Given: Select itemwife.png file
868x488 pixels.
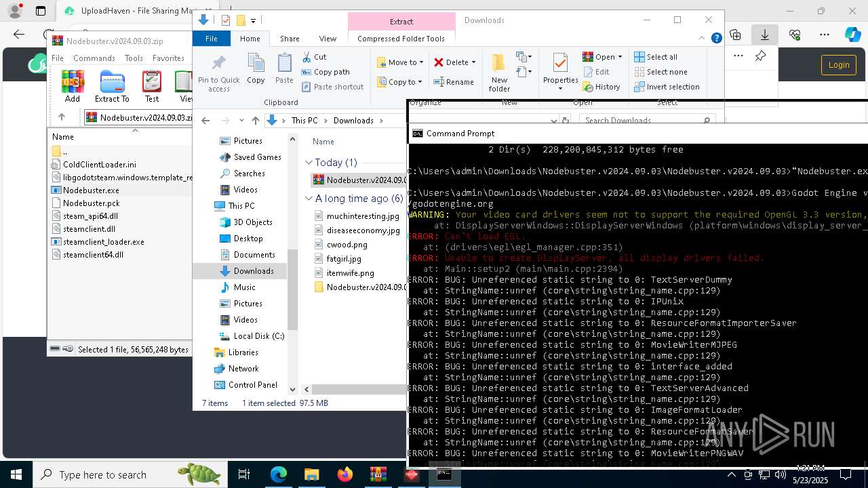Looking at the screenshot, I should pos(351,273).
